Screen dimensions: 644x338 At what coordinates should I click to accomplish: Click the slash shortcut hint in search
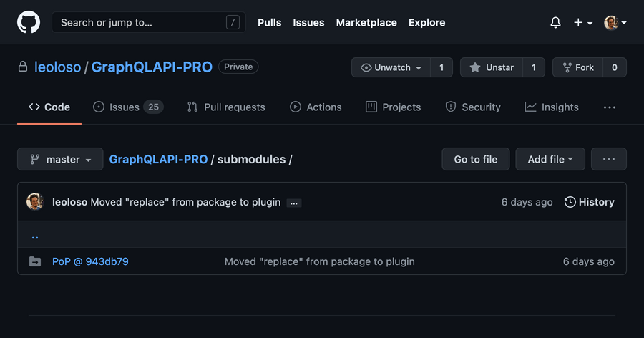(233, 22)
